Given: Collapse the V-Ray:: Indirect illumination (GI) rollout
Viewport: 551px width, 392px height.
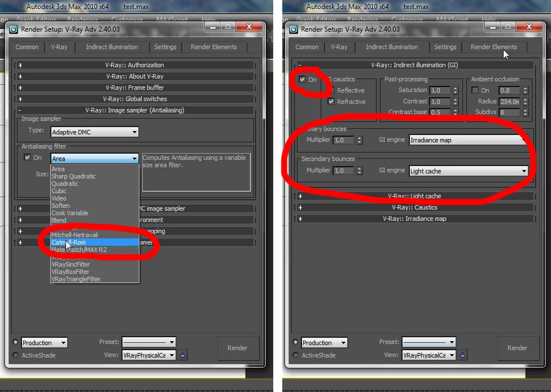Looking at the screenshot, I should [x=414, y=65].
